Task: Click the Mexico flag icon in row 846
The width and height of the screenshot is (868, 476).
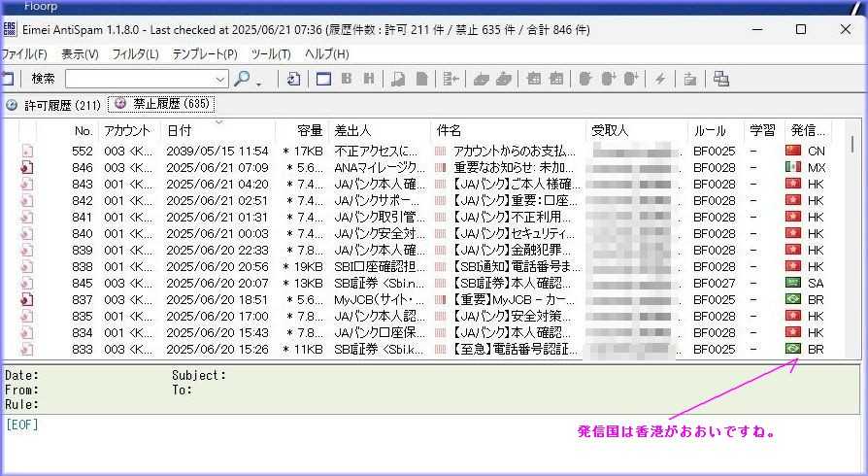Action: pyautogui.click(x=793, y=167)
